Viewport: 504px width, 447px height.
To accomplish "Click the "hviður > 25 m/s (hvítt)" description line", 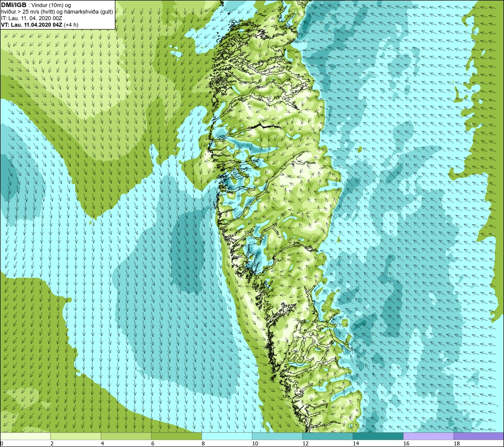I will tap(57, 12).
